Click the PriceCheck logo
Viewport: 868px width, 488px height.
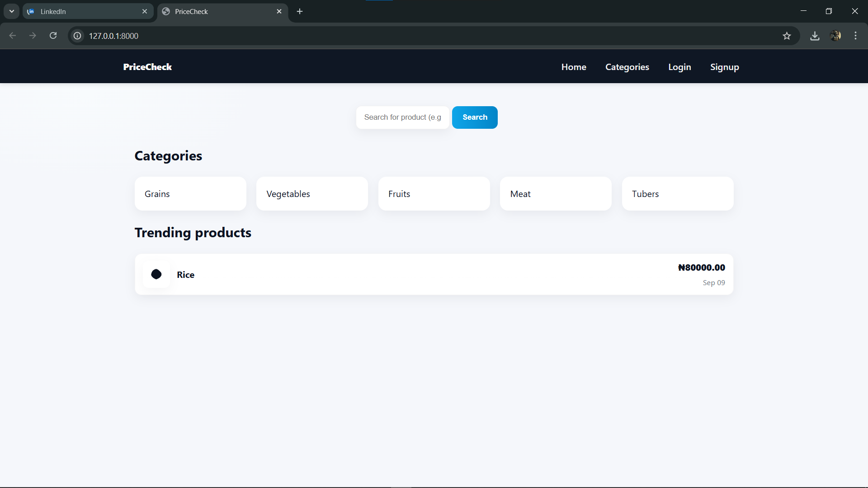pyautogui.click(x=147, y=67)
